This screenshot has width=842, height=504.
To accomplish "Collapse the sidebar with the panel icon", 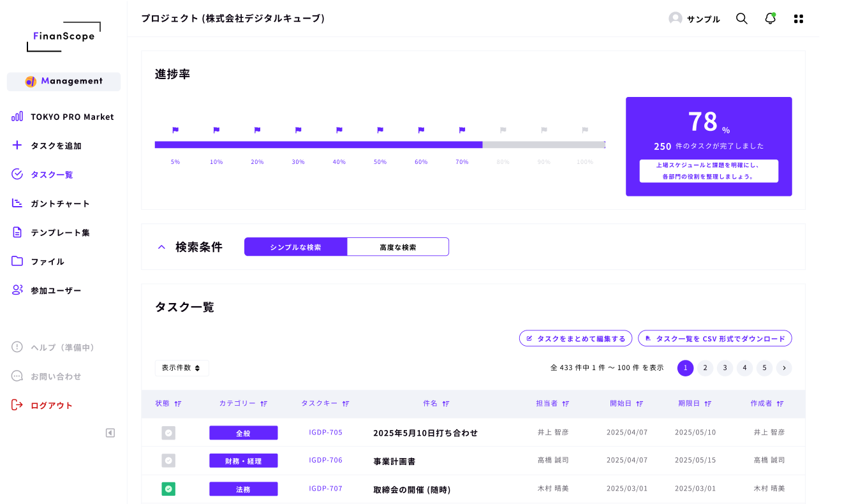I will point(110,433).
